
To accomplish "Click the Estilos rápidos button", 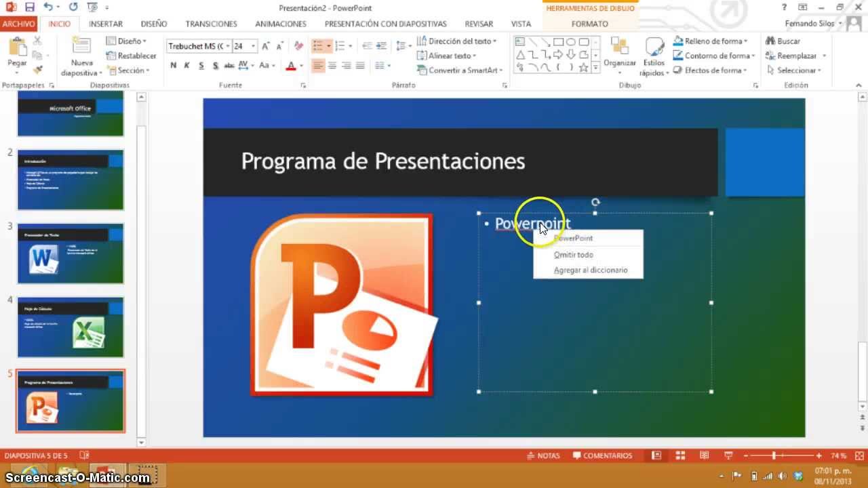I will tap(654, 56).
